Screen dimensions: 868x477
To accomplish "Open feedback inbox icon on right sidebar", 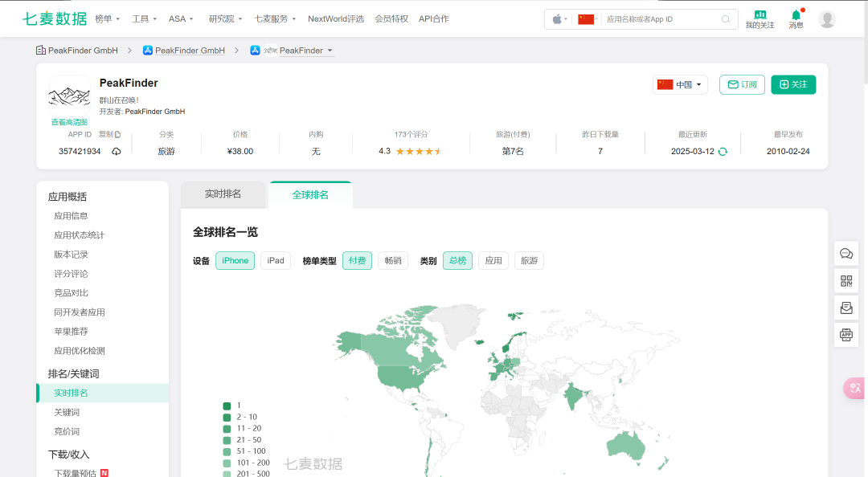I will click(x=845, y=308).
